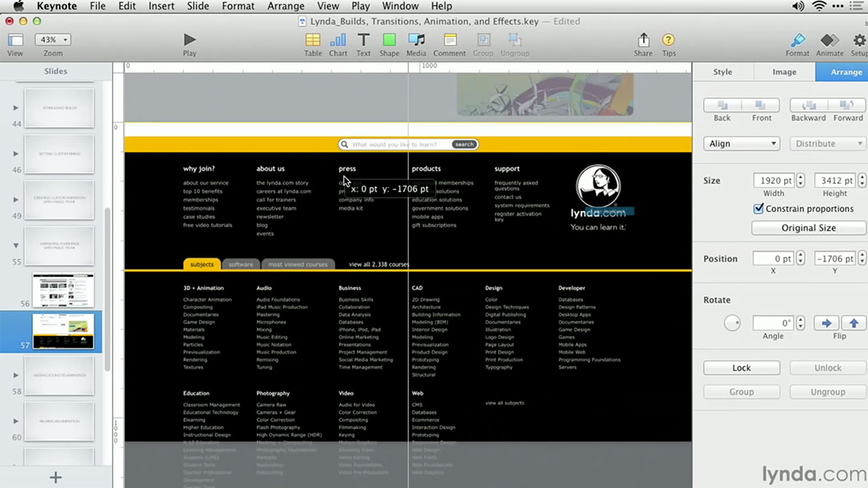Select slide 56 thumbnail
868x488 pixels.
tap(63, 290)
